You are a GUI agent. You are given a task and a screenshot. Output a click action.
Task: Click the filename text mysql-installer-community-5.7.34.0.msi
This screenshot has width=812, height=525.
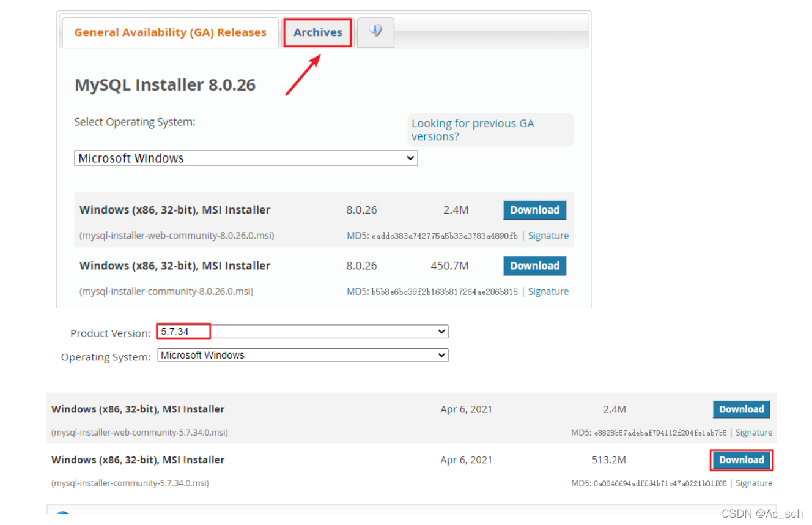click(130, 483)
